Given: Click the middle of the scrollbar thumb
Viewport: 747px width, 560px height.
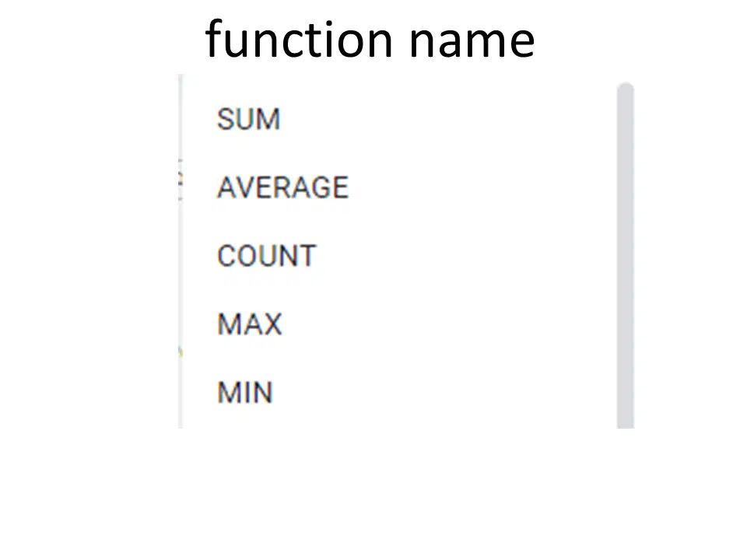Looking at the screenshot, I should pos(626,256).
